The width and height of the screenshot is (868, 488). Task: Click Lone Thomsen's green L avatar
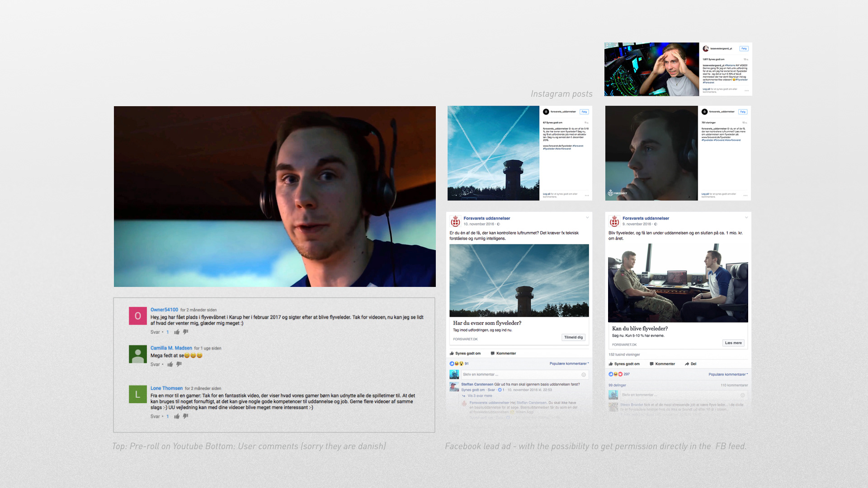(x=138, y=394)
